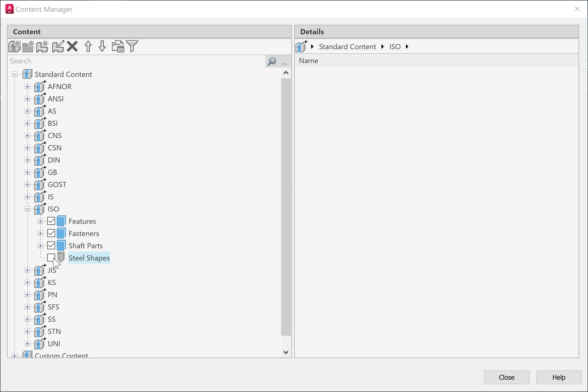The width and height of the screenshot is (588, 392).
Task: Uncheck the Features library checkbox
Action: pyautogui.click(x=51, y=221)
